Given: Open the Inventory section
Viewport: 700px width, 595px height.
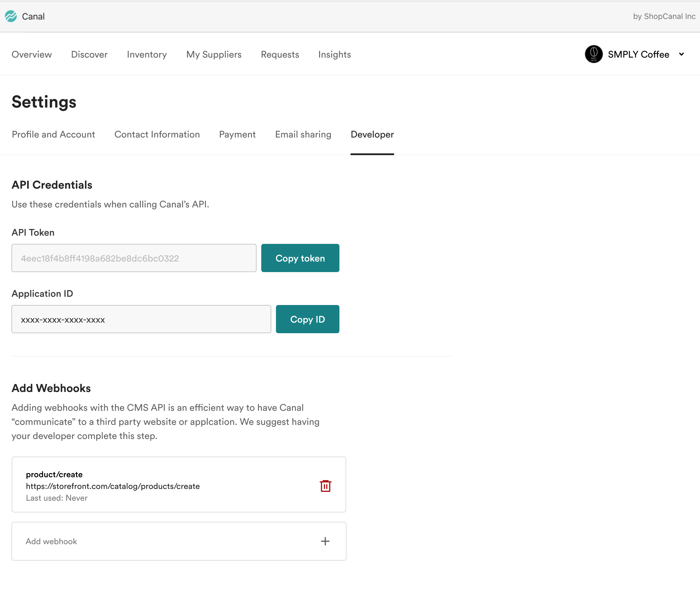Looking at the screenshot, I should tap(147, 55).
